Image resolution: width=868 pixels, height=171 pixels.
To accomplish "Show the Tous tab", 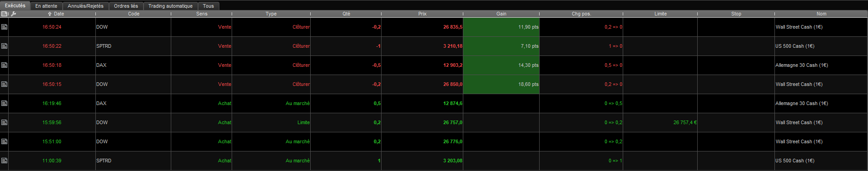I will pyautogui.click(x=208, y=6).
